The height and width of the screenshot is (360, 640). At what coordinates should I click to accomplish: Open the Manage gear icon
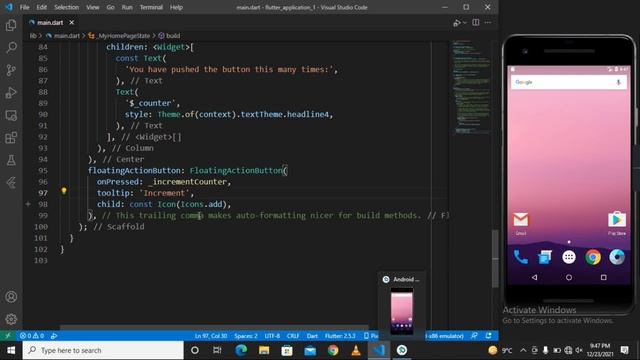pos(11,319)
